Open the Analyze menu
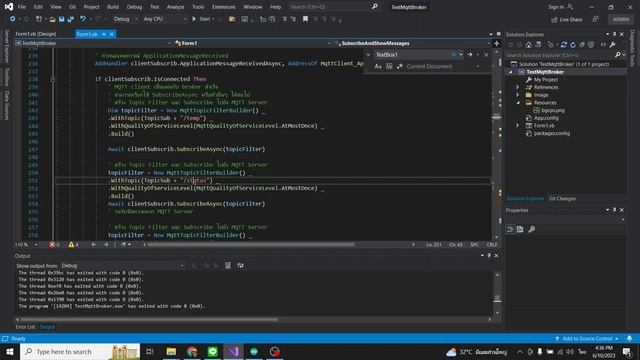The height and width of the screenshot is (360, 640). 176,7
